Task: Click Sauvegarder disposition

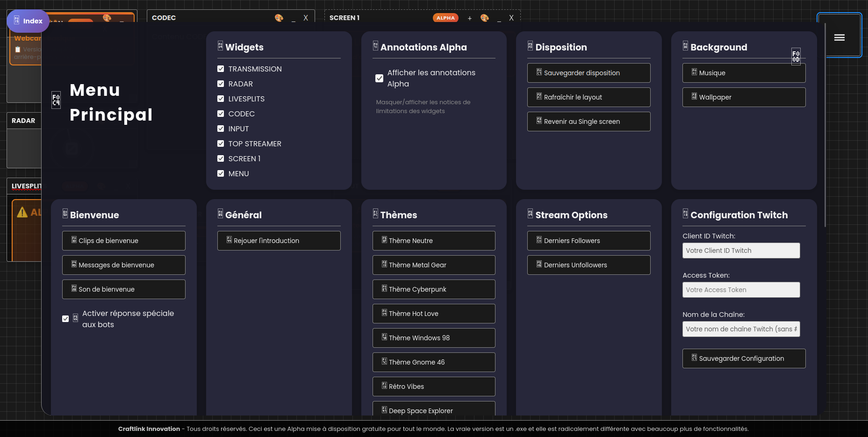Action: (588, 73)
